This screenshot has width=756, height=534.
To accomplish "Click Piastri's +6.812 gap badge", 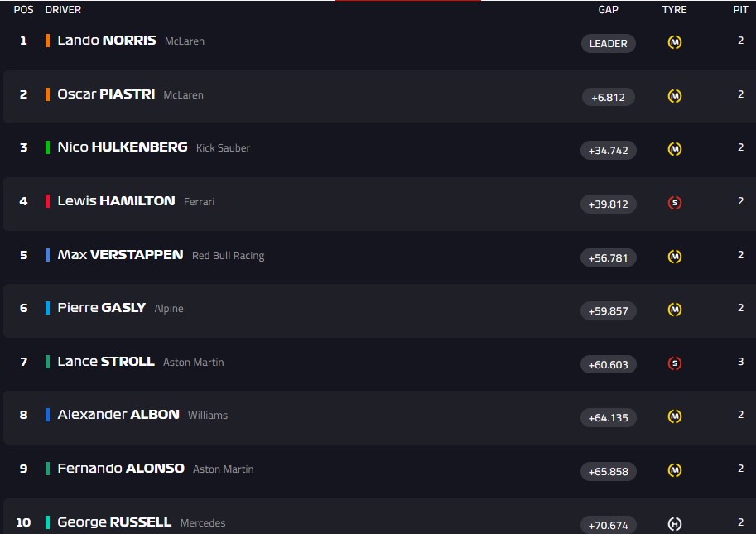I will coord(609,97).
